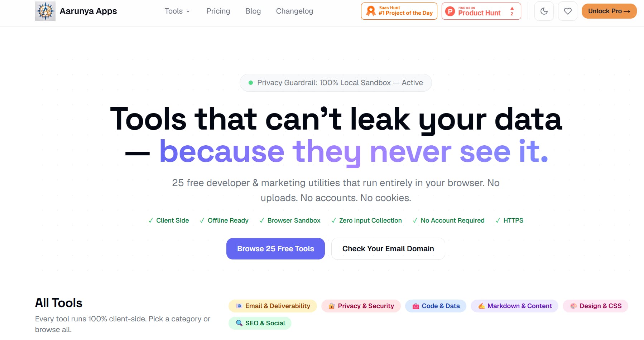Image resolution: width=644 pixels, height=340 pixels.
Task: Click the heart favorites icon
Action: coord(567,11)
